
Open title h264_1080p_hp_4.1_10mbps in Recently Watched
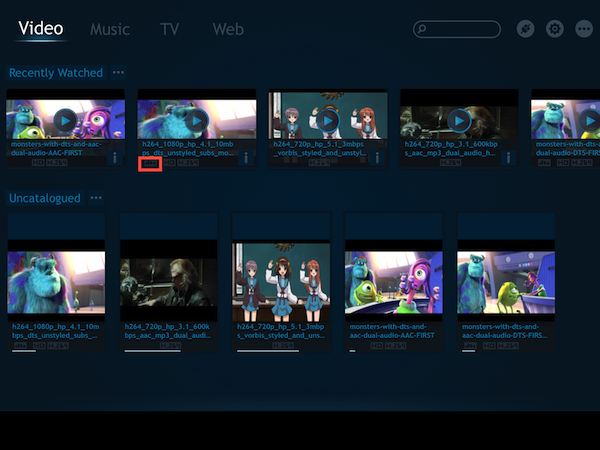(x=188, y=148)
